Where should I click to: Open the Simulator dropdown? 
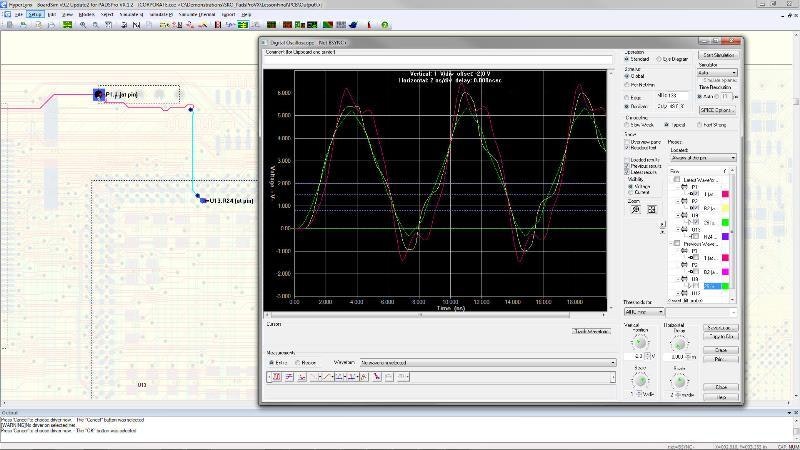click(x=717, y=72)
